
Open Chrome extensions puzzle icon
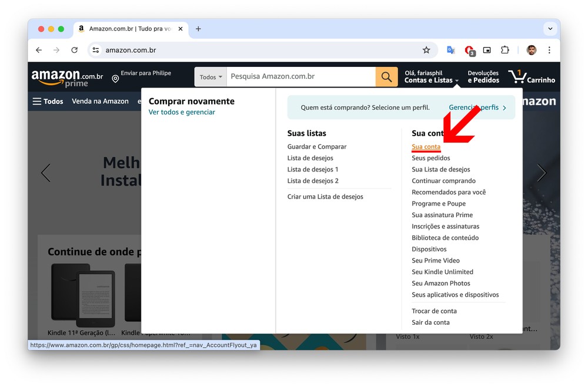(505, 51)
